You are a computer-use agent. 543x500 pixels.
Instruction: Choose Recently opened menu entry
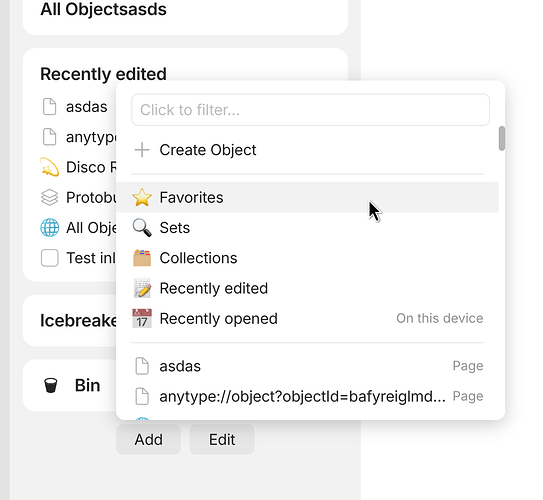click(x=308, y=319)
